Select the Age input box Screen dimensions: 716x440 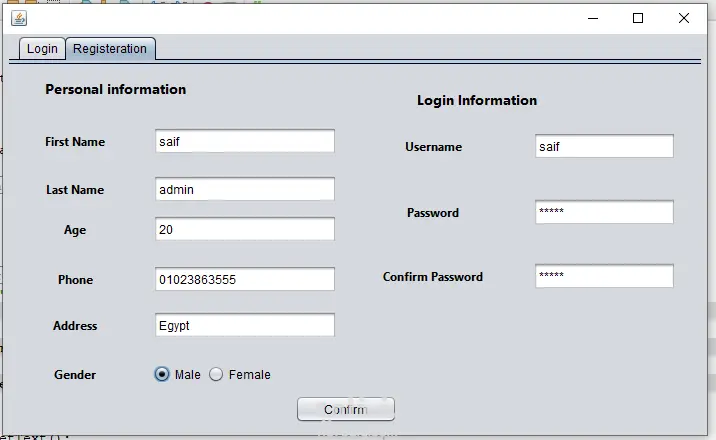click(x=245, y=229)
